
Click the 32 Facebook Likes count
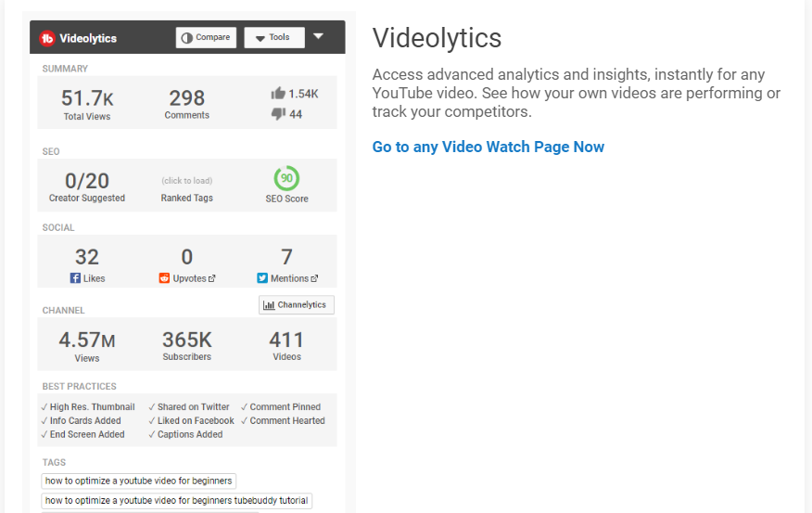(87, 257)
